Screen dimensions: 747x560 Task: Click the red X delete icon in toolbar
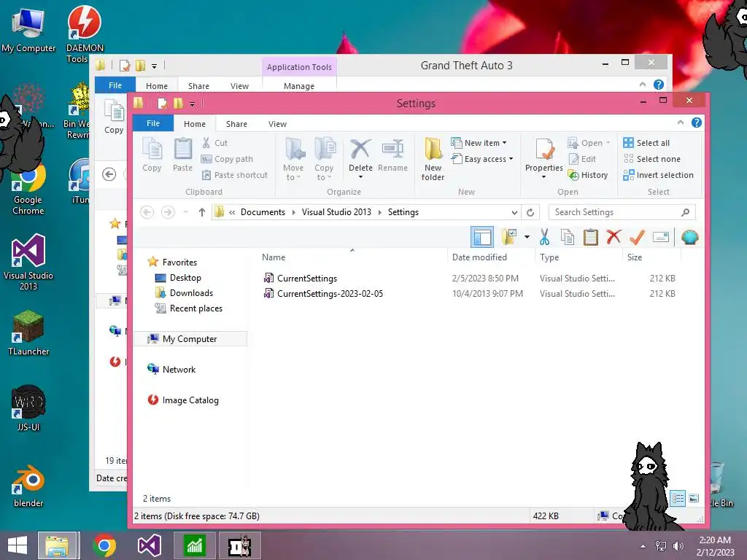pyautogui.click(x=614, y=237)
